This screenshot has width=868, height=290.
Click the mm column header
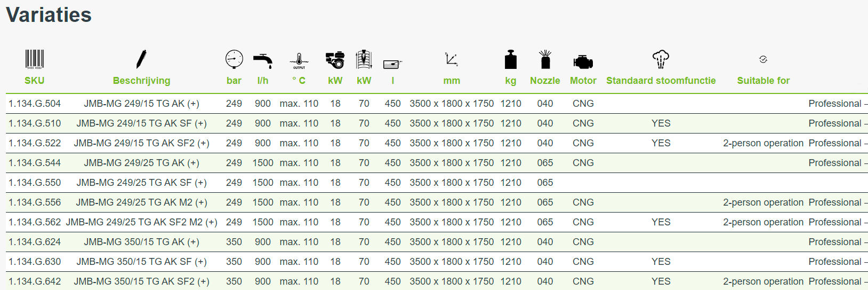(452, 81)
